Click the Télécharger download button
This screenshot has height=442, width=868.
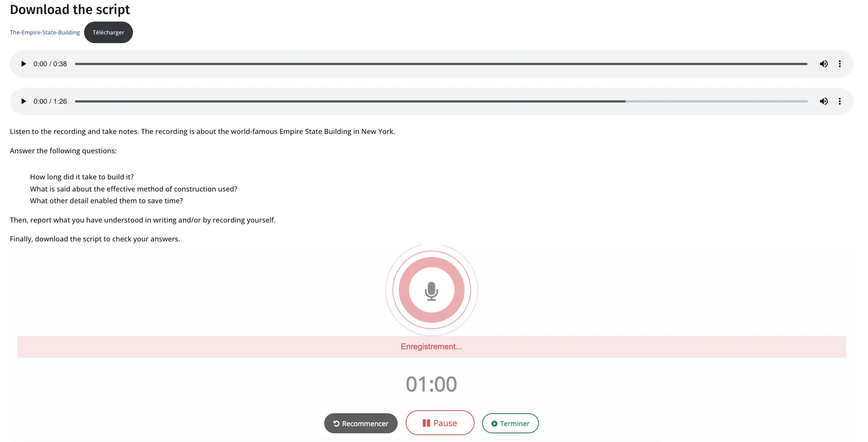tap(108, 33)
